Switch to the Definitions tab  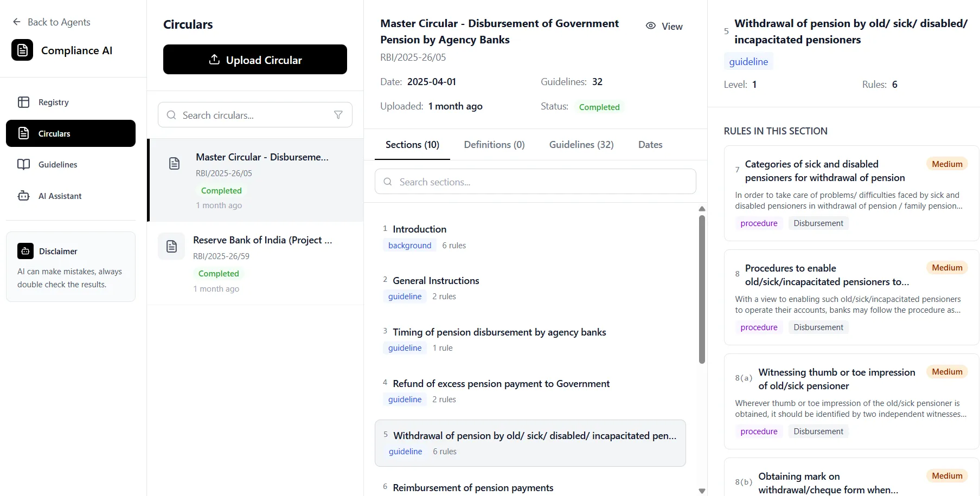tap(494, 145)
